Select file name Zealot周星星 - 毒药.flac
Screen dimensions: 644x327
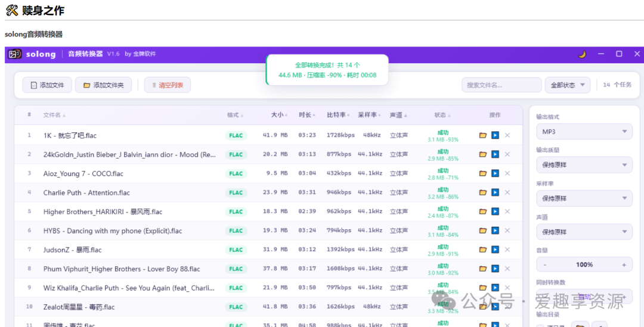tap(79, 307)
